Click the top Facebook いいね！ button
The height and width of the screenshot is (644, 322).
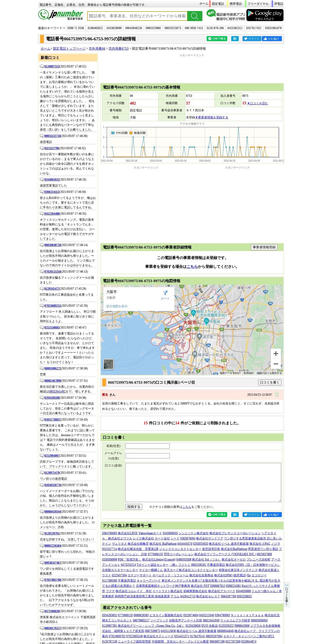click(272, 39)
